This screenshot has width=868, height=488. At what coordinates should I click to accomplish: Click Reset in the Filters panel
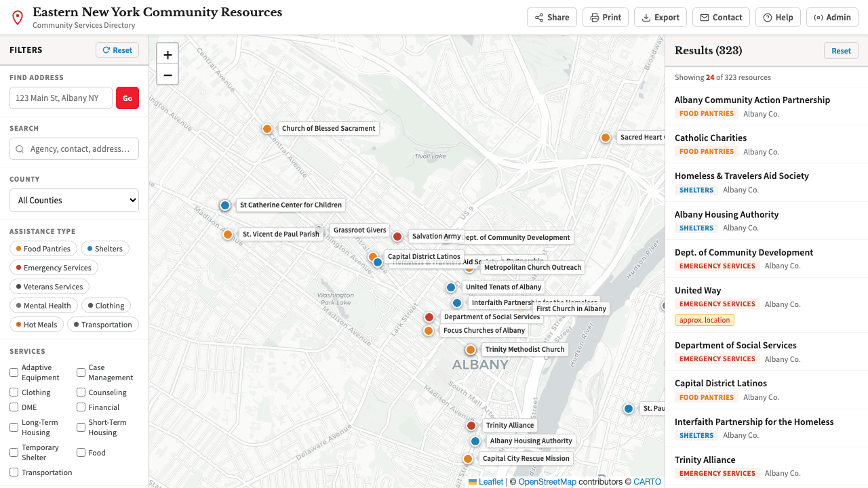pos(117,49)
